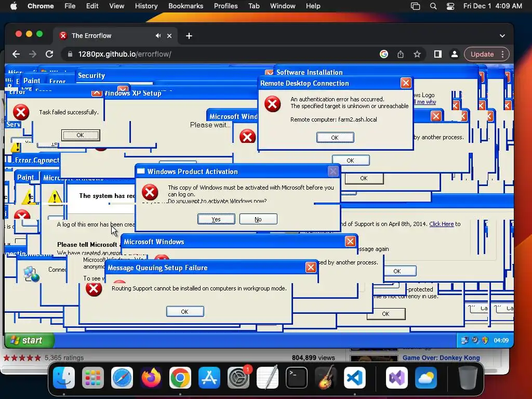
Task: Open Visual Studio Code from the Dock
Action: pyautogui.click(x=354, y=378)
